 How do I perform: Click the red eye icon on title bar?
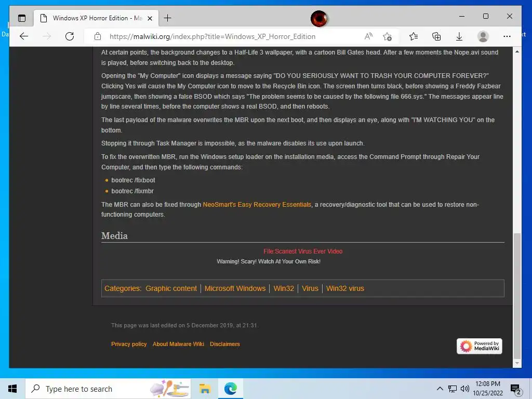coord(319,18)
